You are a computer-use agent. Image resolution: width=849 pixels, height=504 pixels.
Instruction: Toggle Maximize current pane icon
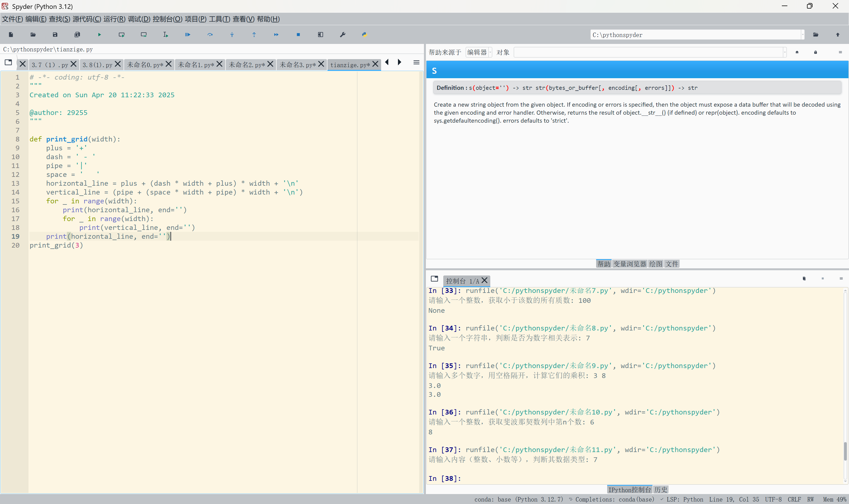coord(320,35)
